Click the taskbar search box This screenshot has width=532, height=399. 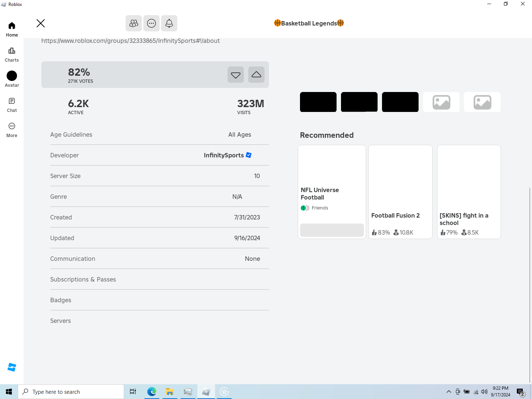coord(71,392)
